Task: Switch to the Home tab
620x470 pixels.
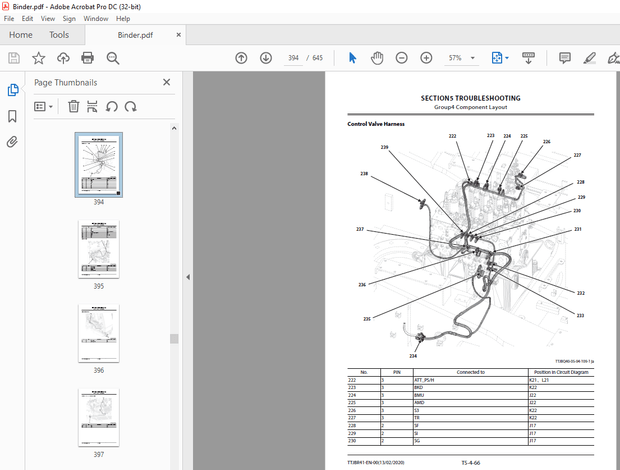Action: tap(21, 35)
